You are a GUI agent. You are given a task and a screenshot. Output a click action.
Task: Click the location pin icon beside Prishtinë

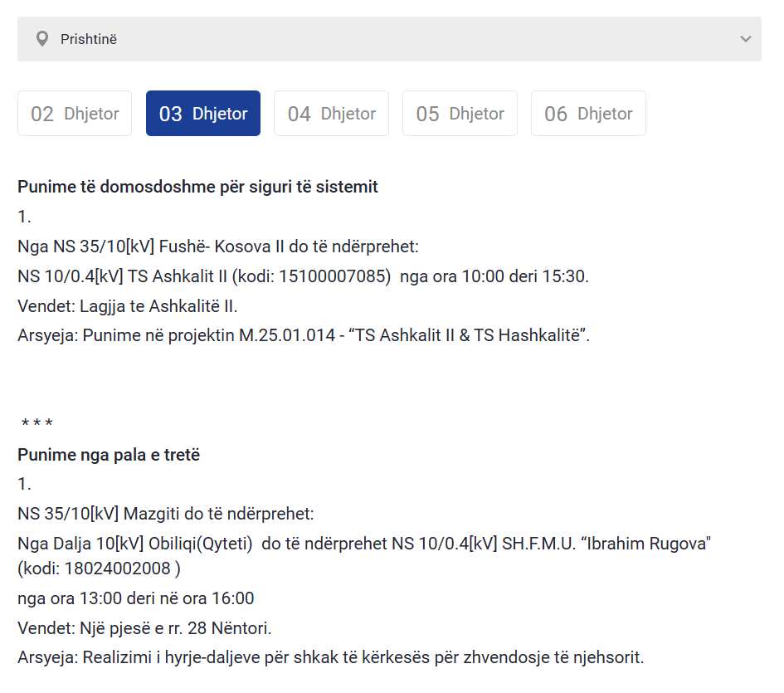click(42, 39)
